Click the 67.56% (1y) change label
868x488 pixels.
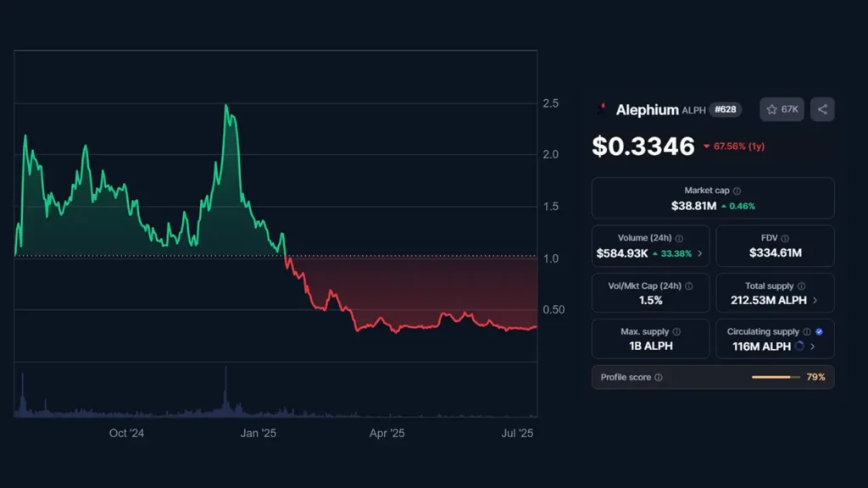click(738, 147)
